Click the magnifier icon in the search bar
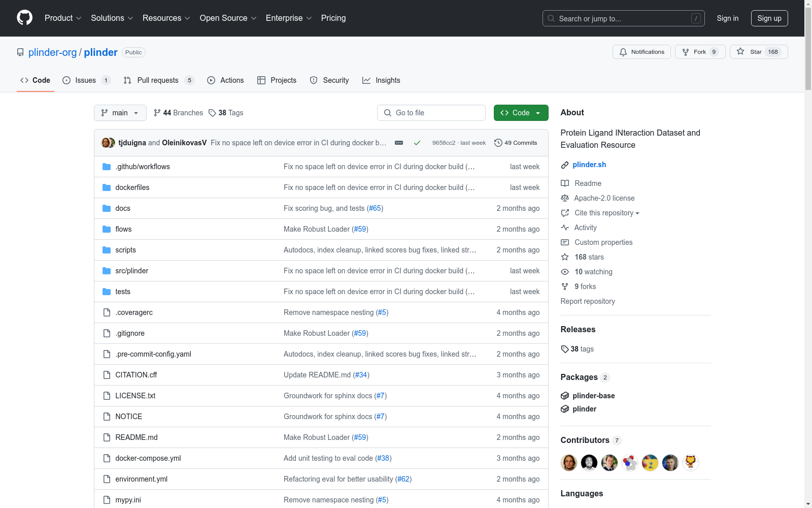This screenshot has height=508, width=812. (551, 18)
